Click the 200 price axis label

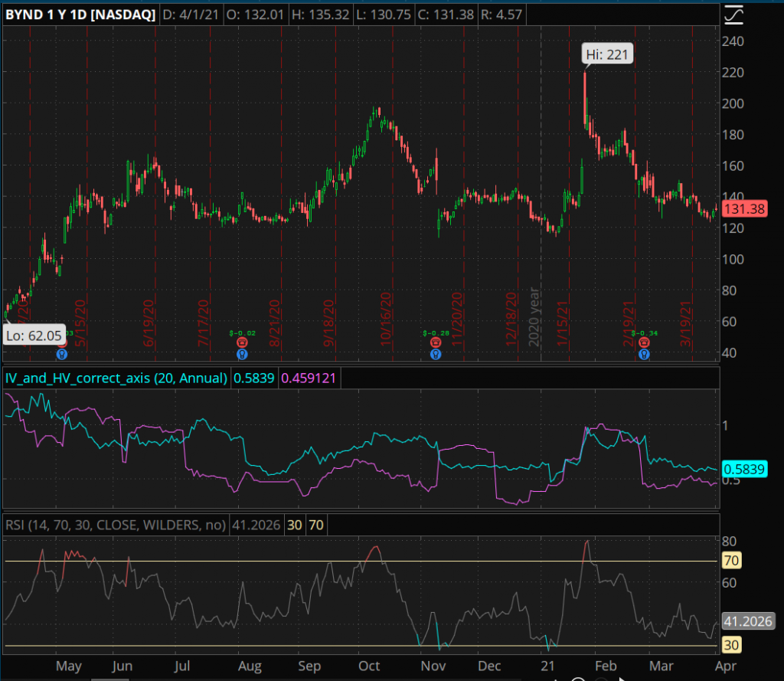(733, 103)
